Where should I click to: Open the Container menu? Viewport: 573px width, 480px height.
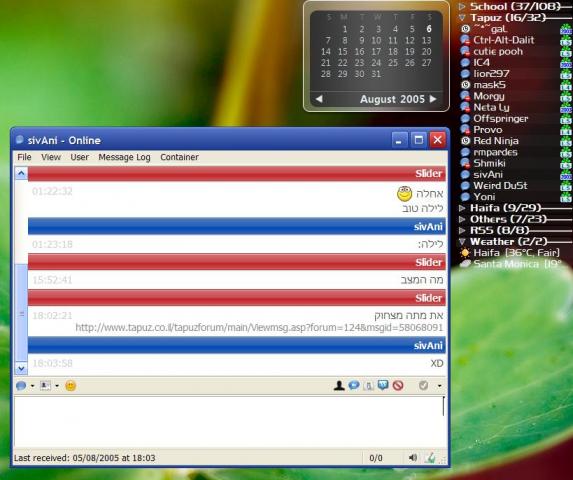pos(179,157)
